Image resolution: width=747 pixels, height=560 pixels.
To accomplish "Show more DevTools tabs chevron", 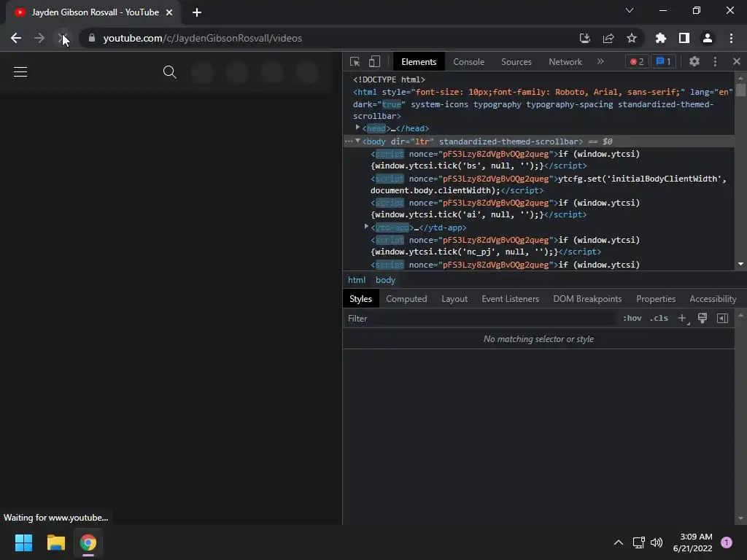I will [x=600, y=61].
